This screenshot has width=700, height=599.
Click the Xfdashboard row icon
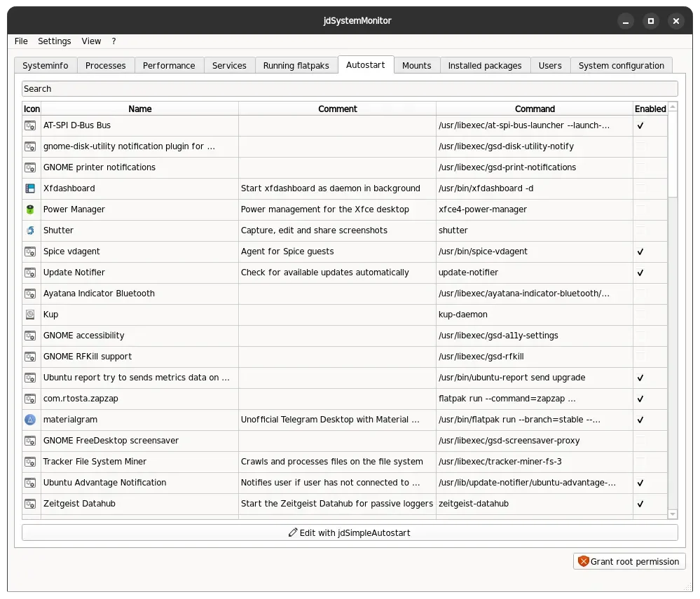pos(30,188)
